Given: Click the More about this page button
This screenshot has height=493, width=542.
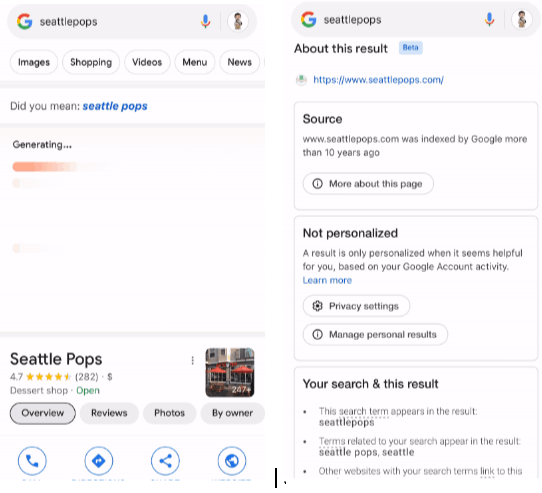Looking at the screenshot, I should (368, 184).
